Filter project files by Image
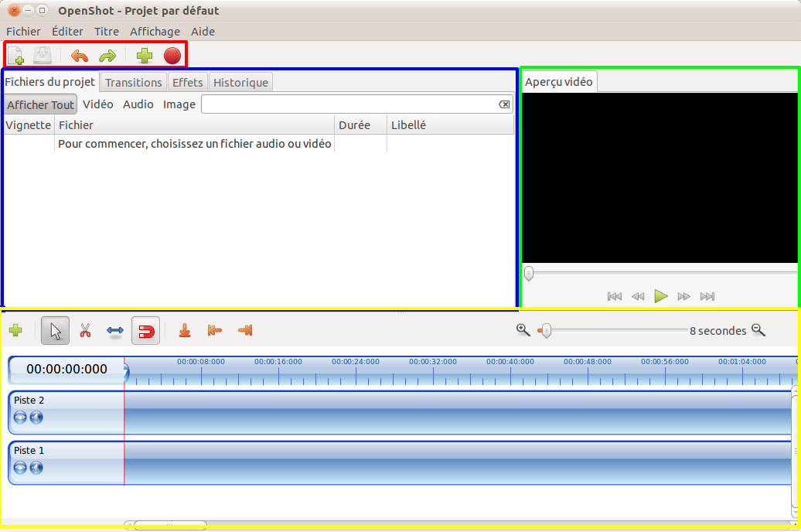Image resolution: width=801 pixels, height=532 pixels. [179, 104]
